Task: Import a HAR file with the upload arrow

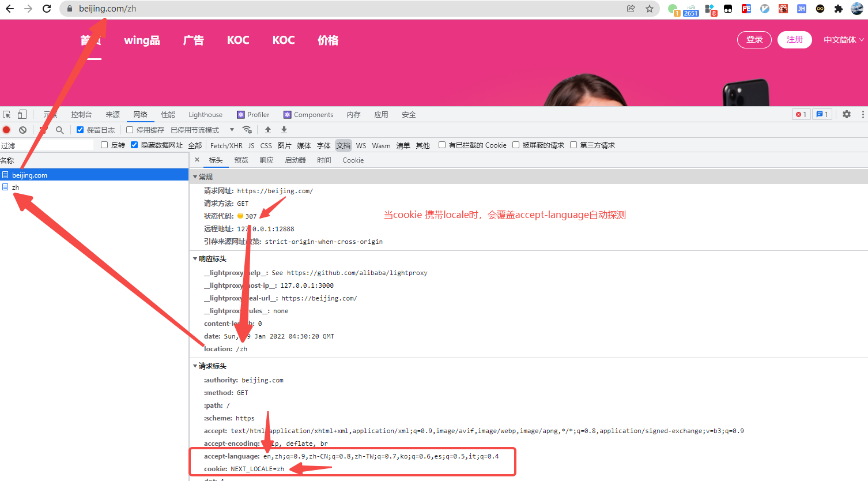Action: click(x=268, y=130)
